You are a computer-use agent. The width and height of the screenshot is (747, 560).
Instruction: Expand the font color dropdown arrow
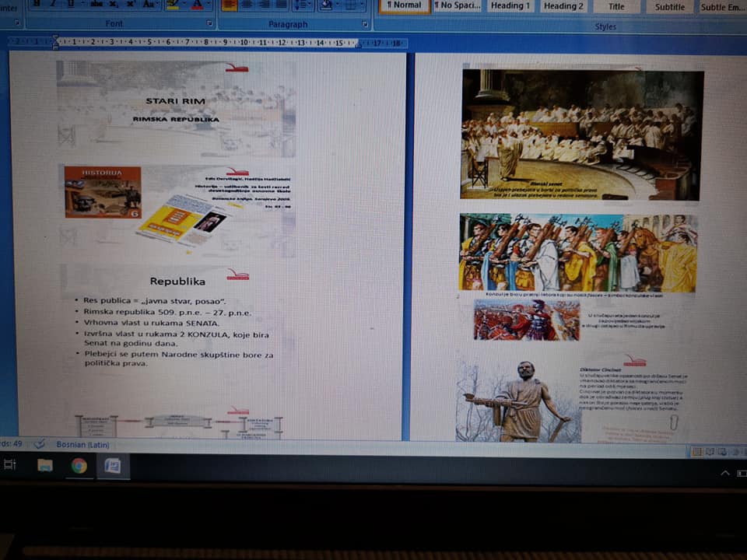(x=209, y=5)
